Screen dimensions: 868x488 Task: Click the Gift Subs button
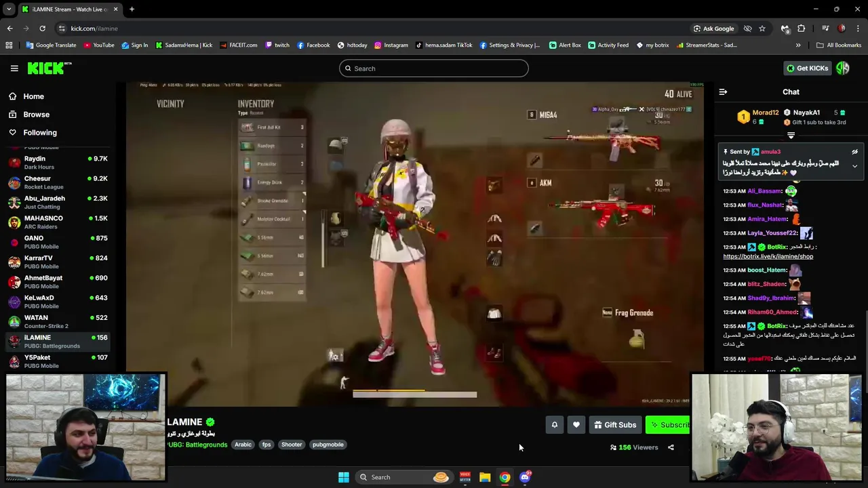(615, 425)
